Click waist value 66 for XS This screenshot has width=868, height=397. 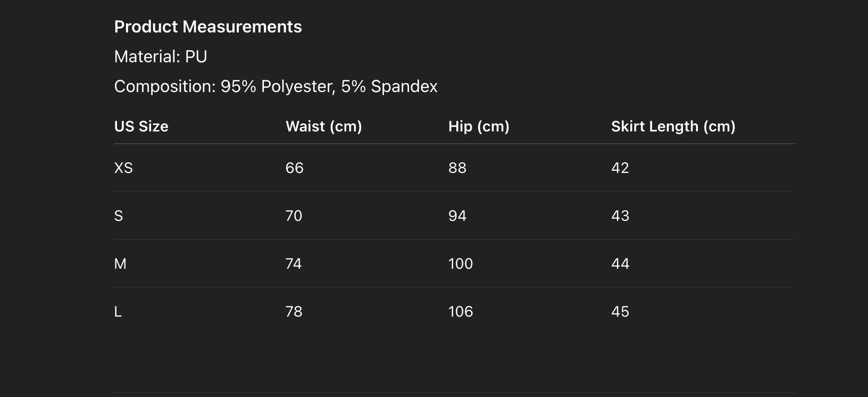coord(295,168)
